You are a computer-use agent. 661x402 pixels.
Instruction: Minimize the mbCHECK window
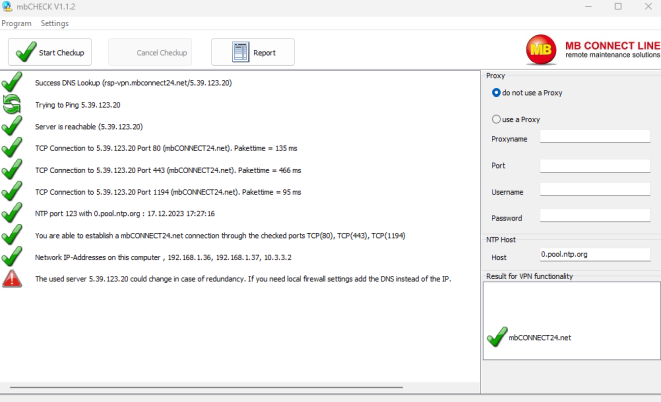click(588, 7)
